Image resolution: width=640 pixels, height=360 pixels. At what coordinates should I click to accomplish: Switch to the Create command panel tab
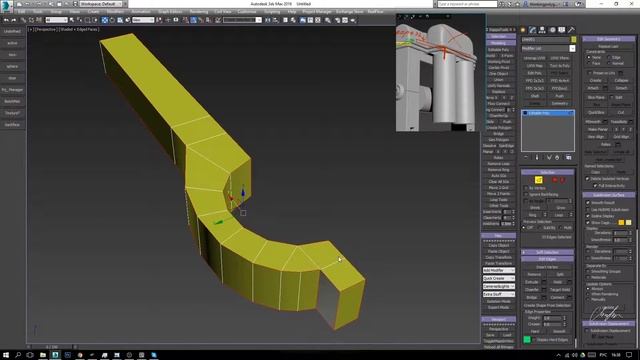coord(523,30)
